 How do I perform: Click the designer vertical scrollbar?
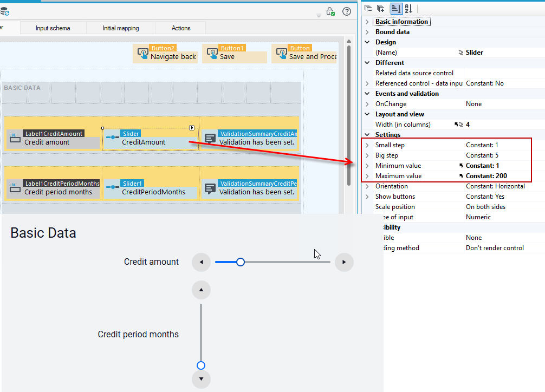349,115
